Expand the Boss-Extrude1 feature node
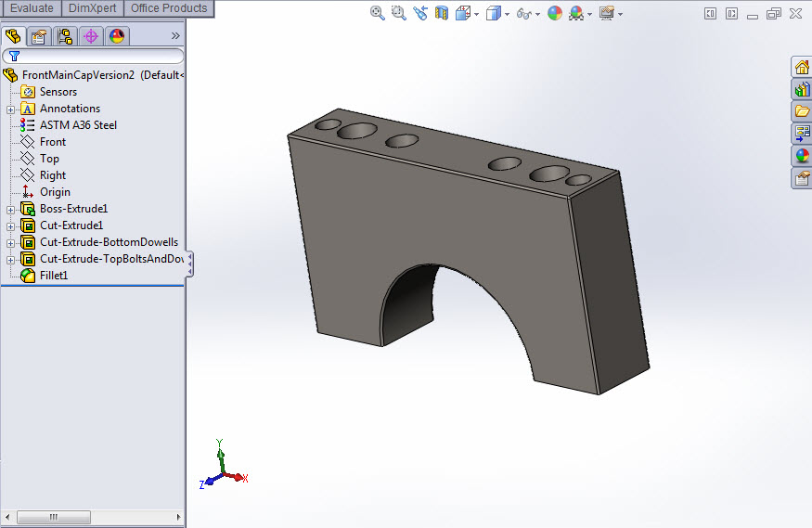This screenshot has width=812, height=528. pos(10,209)
